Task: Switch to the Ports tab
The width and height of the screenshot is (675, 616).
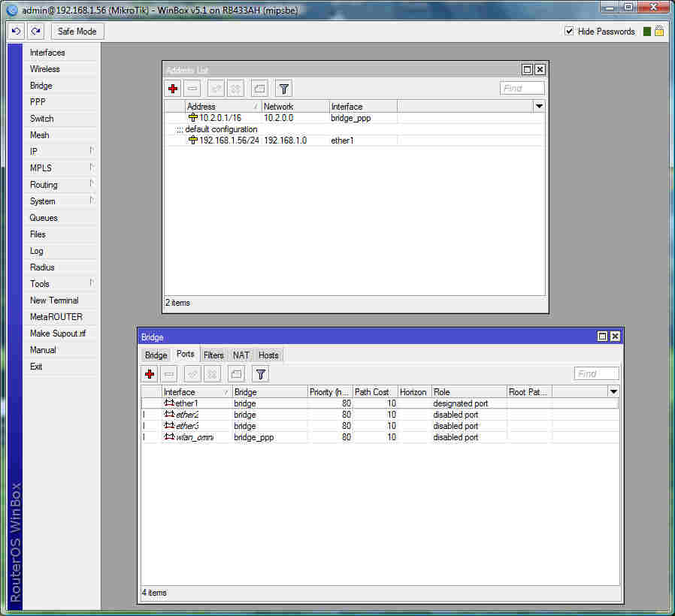Action: [186, 354]
